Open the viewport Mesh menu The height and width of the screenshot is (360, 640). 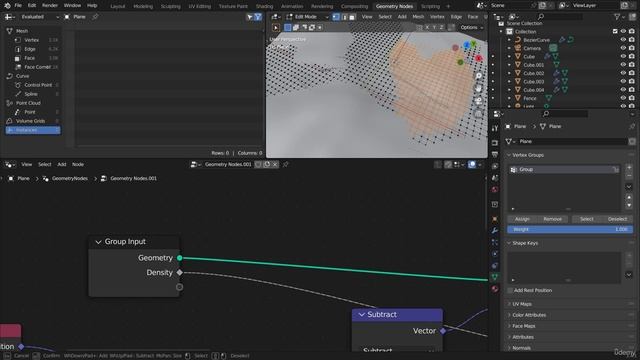click(418, 17)
